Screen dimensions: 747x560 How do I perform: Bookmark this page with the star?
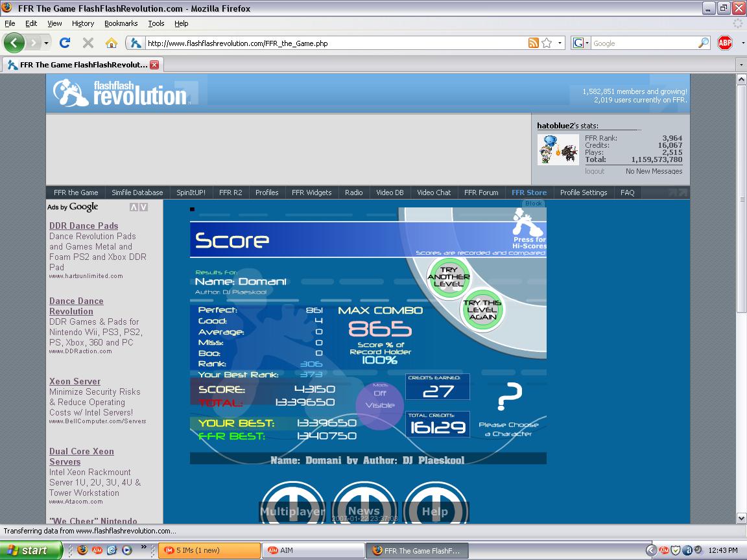[x=547, y=43]
